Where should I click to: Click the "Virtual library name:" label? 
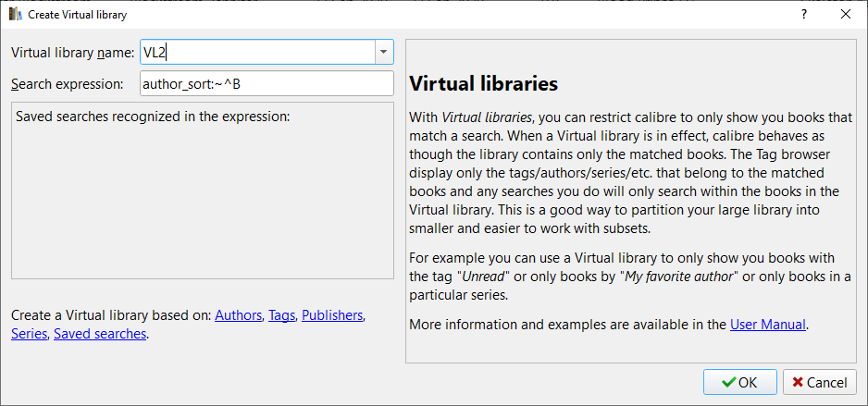point(72,52)
